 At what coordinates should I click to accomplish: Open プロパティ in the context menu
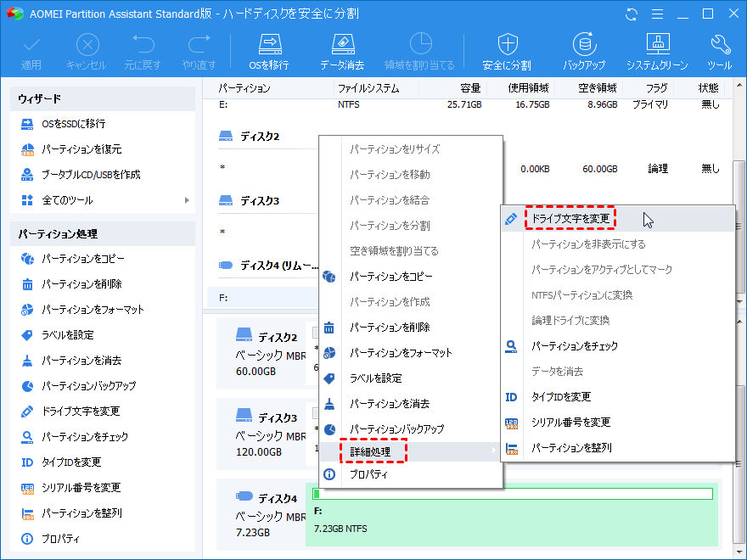(411, 475)
